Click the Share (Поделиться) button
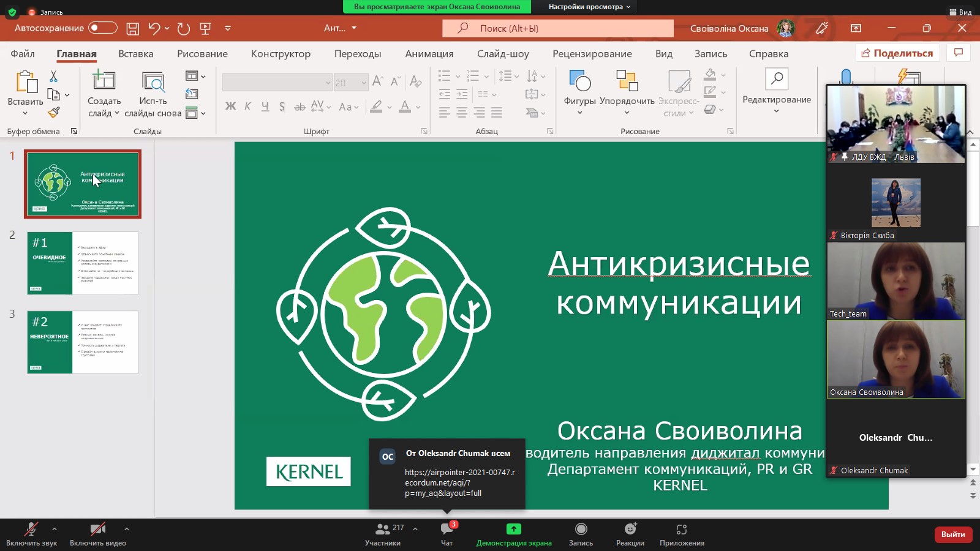This screenshot has height=551, width=980. [897, 53]
